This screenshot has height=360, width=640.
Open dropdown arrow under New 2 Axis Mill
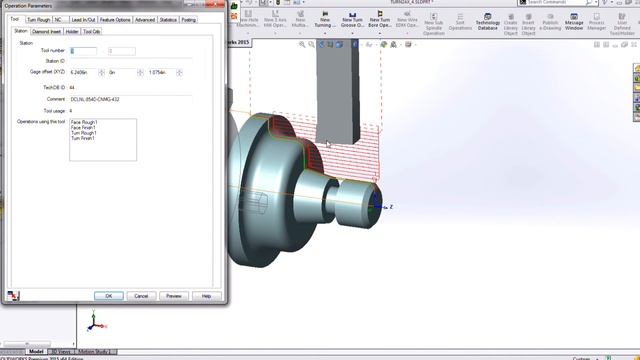(275, 33)
